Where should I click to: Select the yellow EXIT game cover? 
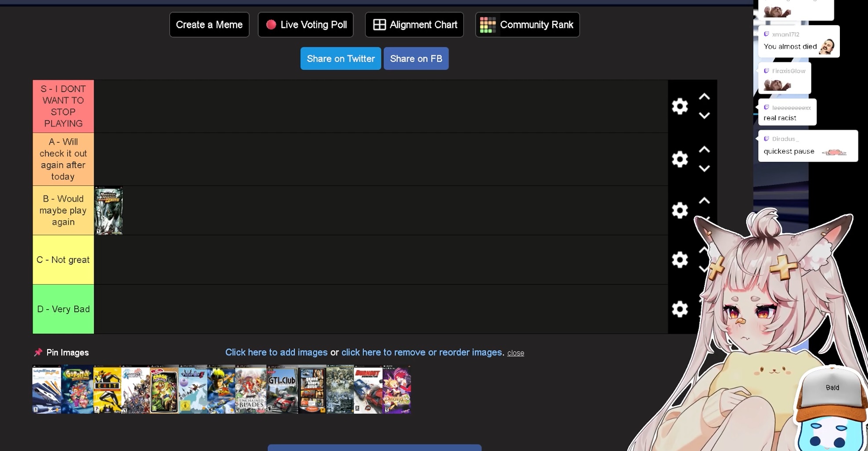[x=107, y=390]
